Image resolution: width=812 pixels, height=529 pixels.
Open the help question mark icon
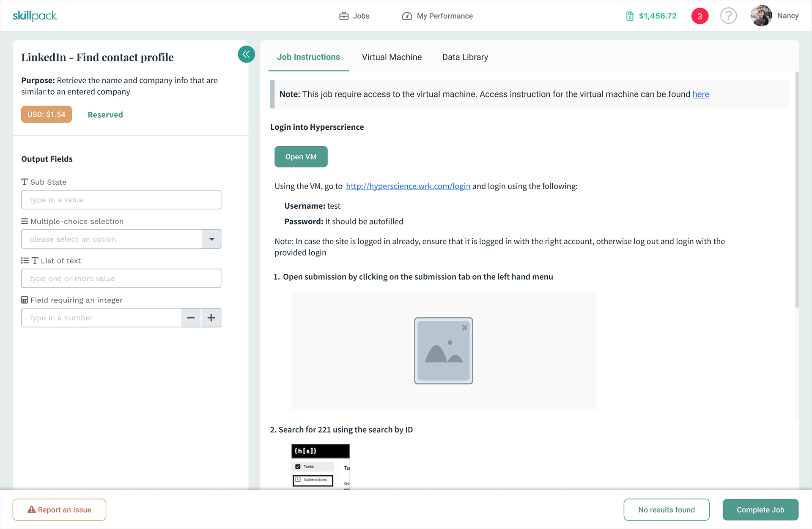(x=728, y=16)
